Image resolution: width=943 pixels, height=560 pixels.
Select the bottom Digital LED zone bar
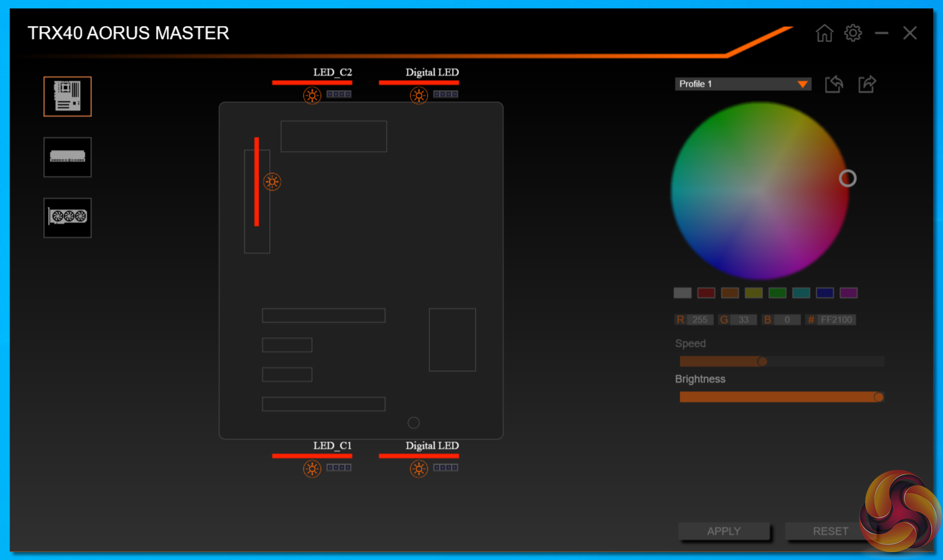point(419,456)
